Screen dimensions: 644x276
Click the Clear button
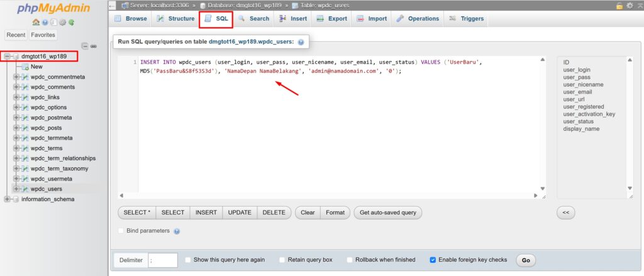[x=308, y=213]
